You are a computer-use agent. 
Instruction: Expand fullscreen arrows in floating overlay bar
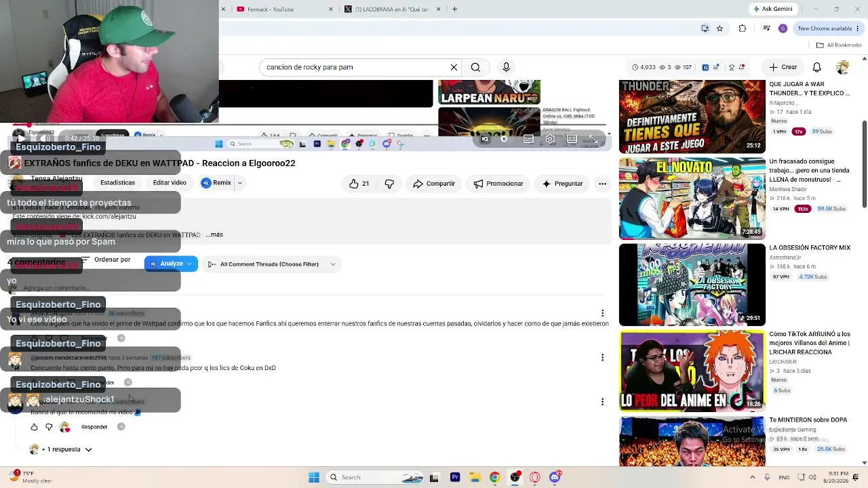pyautogui.click(x=592, y=139)
